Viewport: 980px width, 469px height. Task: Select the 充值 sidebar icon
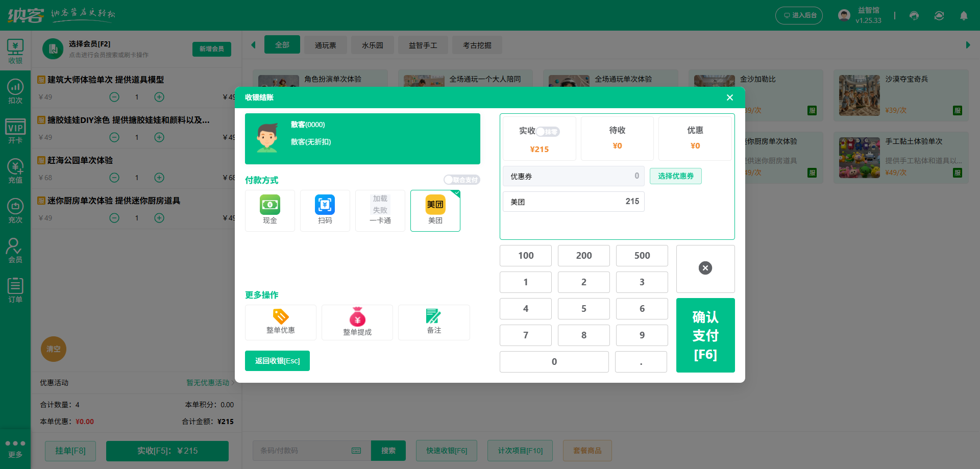(15, 169)
